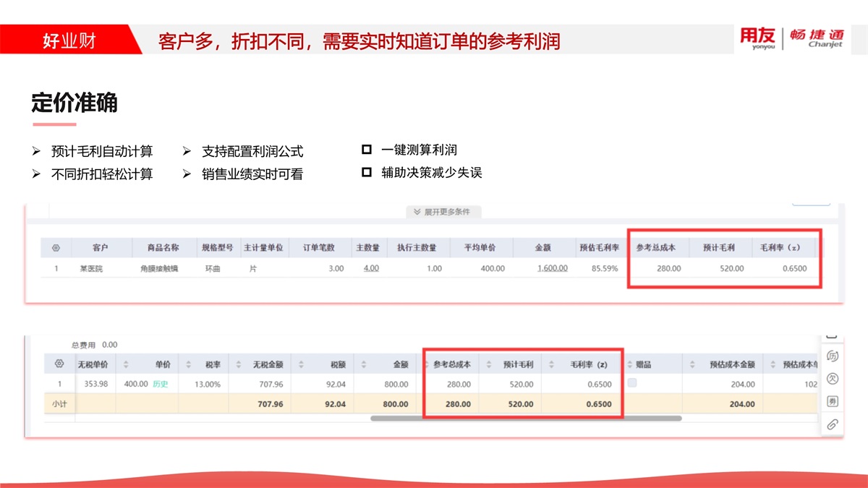Click the 小计 subtotal row label
This screenshot has width=868, height=488.
point(59,404)
